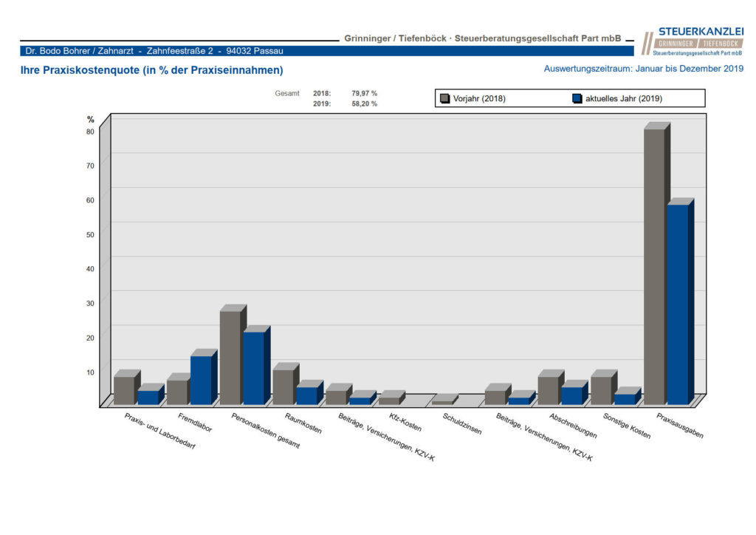Click the gray 2018 Fremdlabor bar
Image resolution: width=756 pixels, height=535 pixels.
(x=177, y=392)
